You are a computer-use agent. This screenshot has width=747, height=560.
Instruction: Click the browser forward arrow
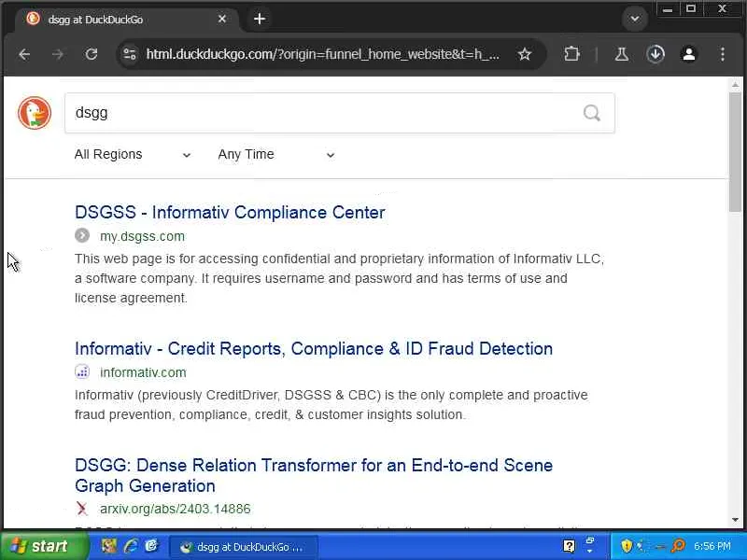(x=58, y=54)
